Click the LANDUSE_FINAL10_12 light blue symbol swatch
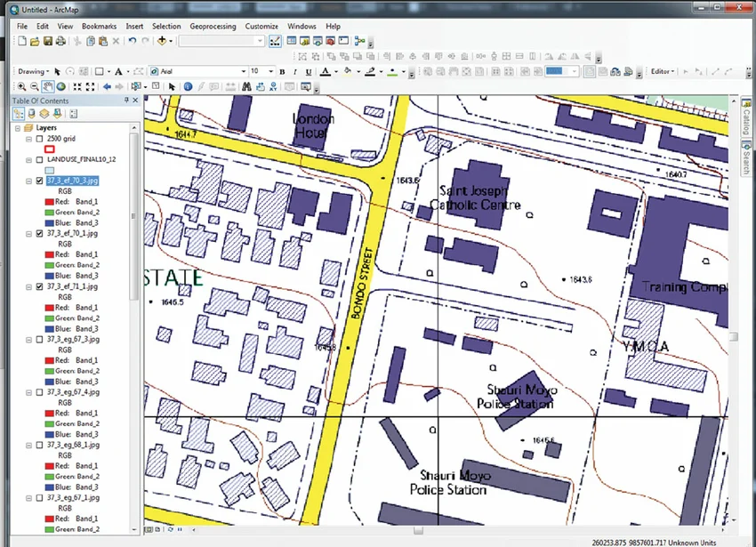This screenshot has height=547, width=756. [x=49, y=170]
